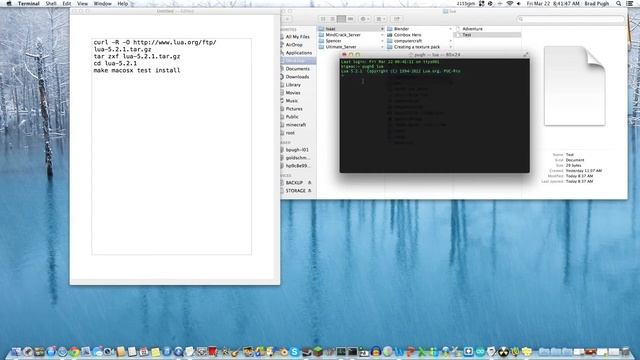Select the Test file

(466, 35)
